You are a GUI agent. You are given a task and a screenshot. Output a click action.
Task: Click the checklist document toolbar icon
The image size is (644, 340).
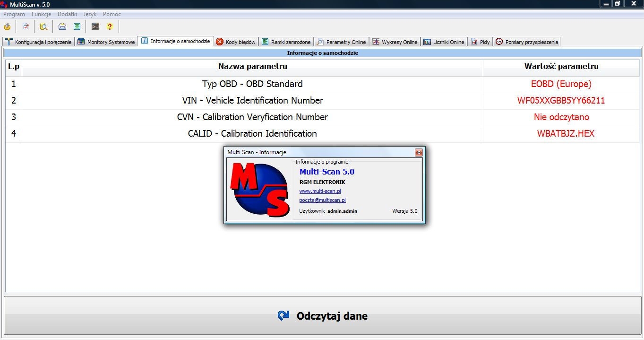coord(26,26)
